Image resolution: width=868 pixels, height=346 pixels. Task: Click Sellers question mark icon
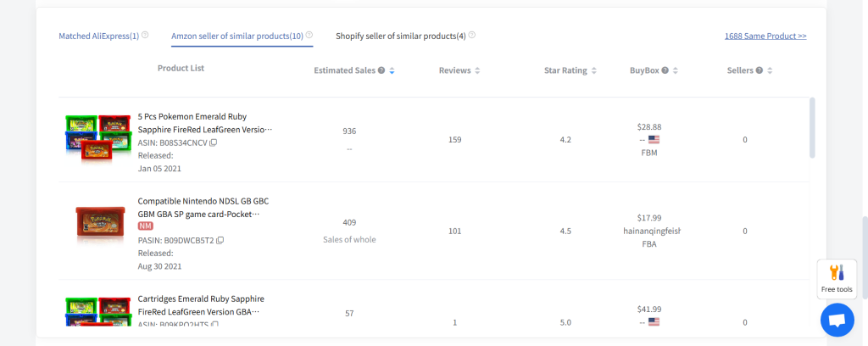point(759,71)
